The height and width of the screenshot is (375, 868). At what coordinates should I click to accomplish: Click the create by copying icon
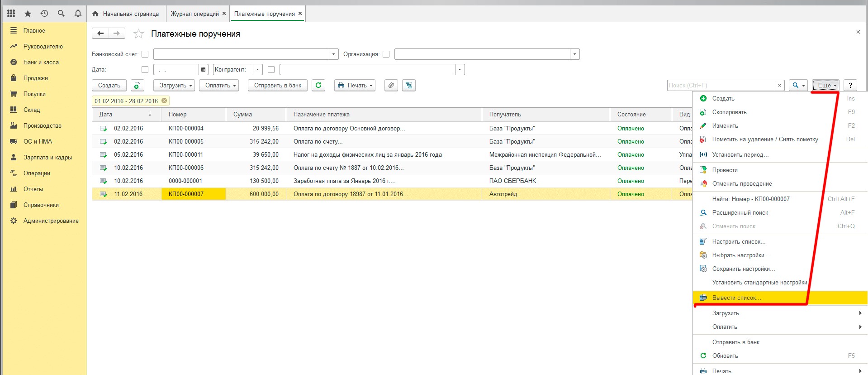click(x=137, y=85)
